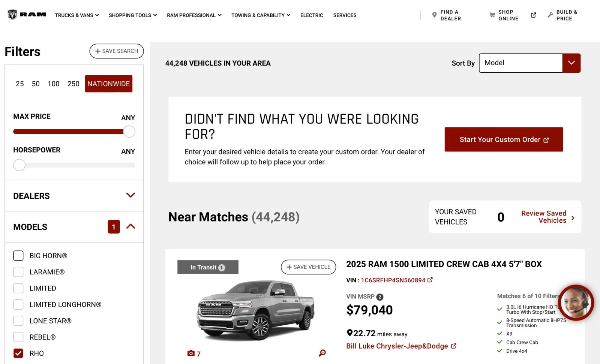Click the Horsepower slider handle
Viewport: 600px width, 364px height.
pyautogui.click(x=19, y=165)
